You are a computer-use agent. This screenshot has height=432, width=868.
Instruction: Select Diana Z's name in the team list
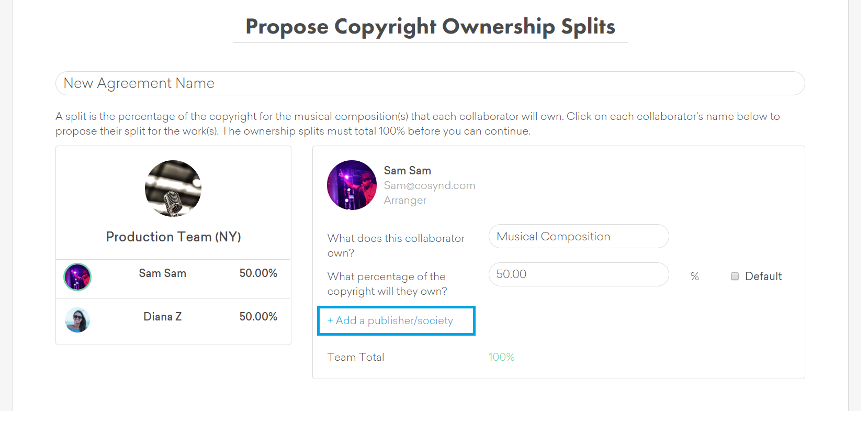click(x=163, y=317)
